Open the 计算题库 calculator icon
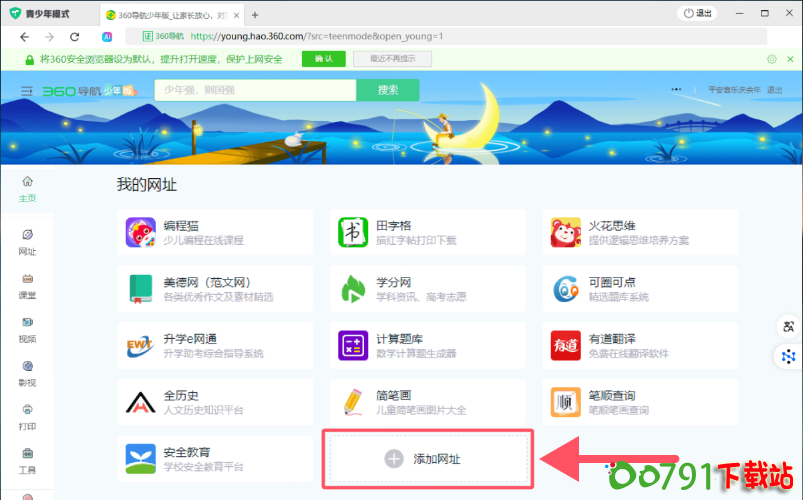 pos(351,345)
